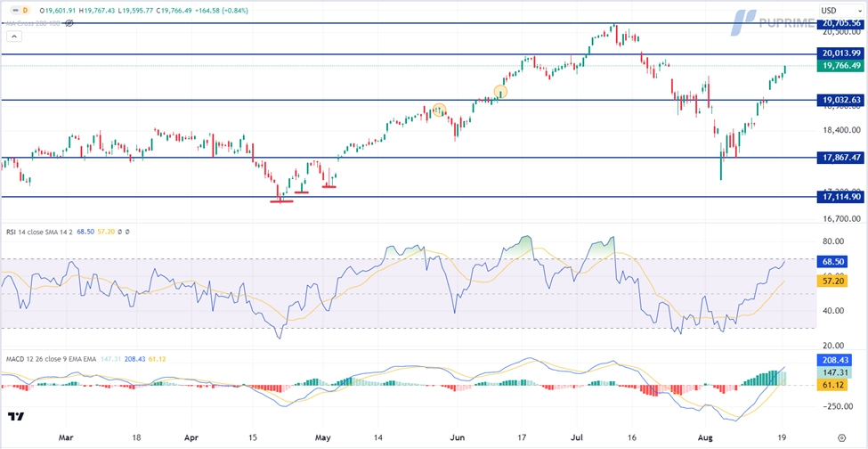Show the hidden MA Cross indicator via eye icon
This screenshot has width=868, height=449.
(x=69, y=23)
